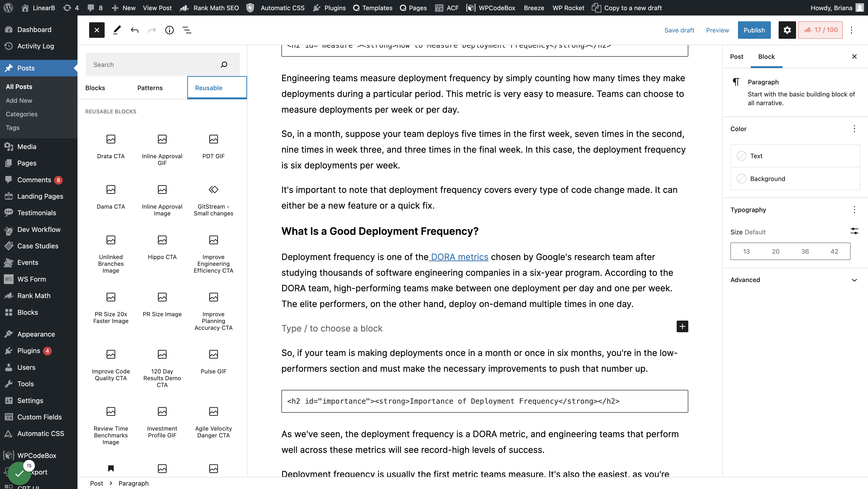Click Save draft
Screen dimensions: 868x489
click(679, 30)
